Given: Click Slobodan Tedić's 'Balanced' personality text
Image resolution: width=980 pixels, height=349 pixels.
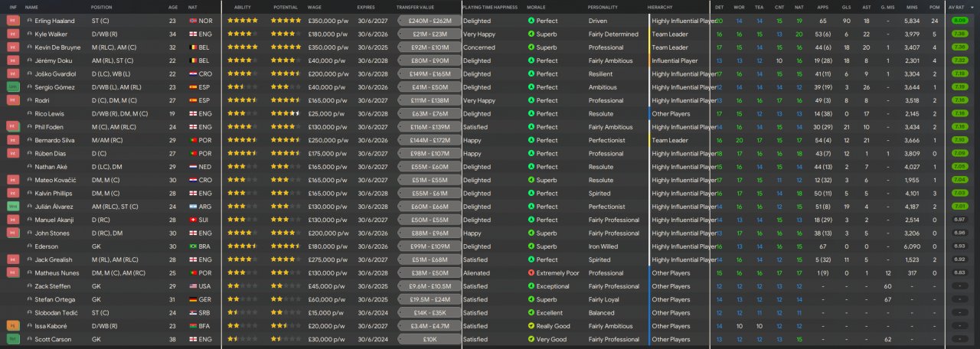Looking at the screenshot, I should pyautogui.click(x=601, y=313).
